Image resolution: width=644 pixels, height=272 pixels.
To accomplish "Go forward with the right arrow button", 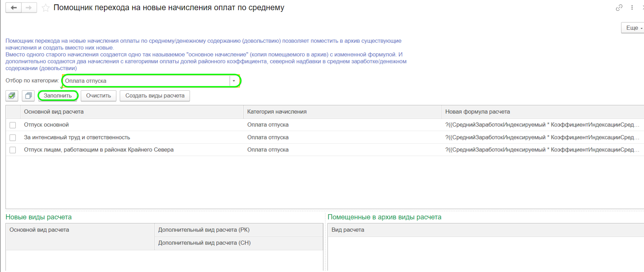I will [x=29, y=8].
